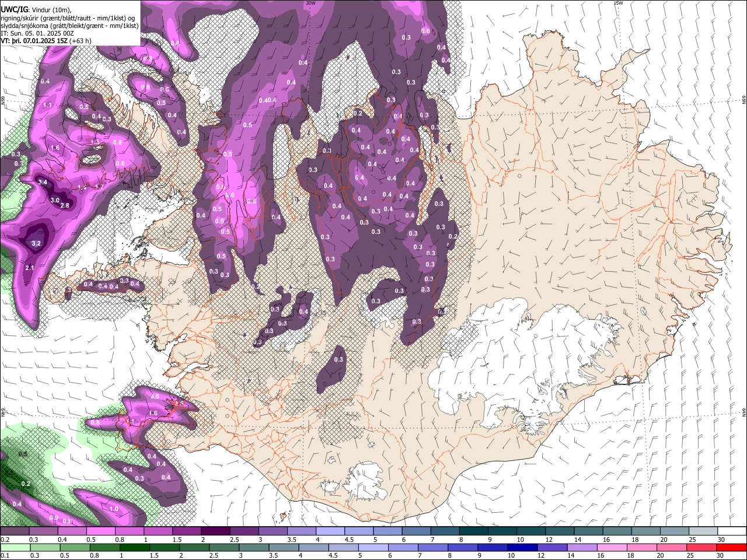Pick upper-row dark purple swatch between 2 and 2.5
Viewport: 747px width, 560px height.
(x=215, y=531)
